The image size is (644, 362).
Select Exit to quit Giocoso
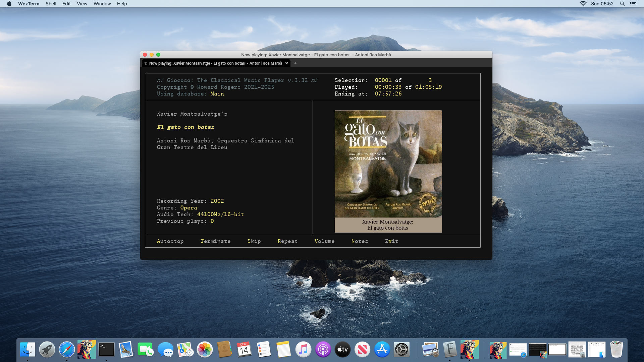(391, 241)
